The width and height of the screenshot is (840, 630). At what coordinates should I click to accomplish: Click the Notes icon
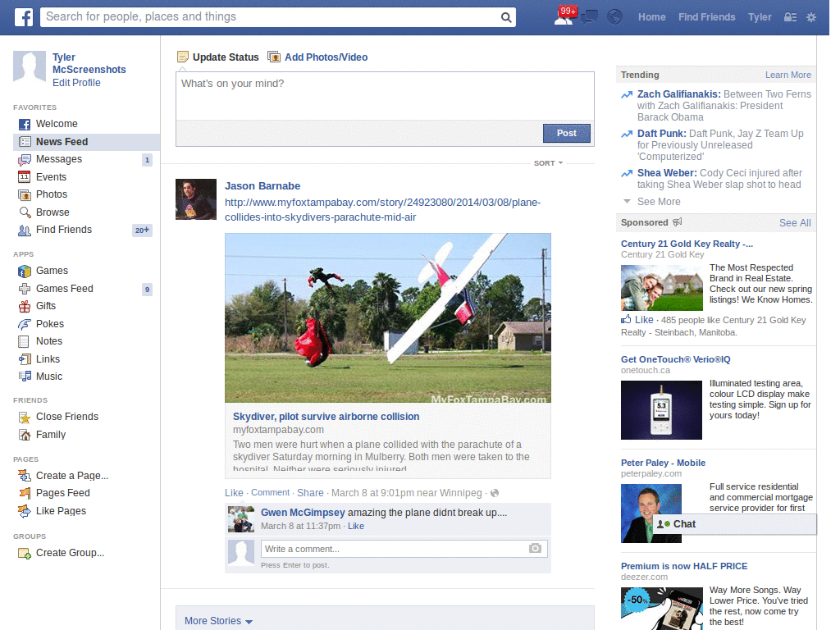click(x=24, y=342)
